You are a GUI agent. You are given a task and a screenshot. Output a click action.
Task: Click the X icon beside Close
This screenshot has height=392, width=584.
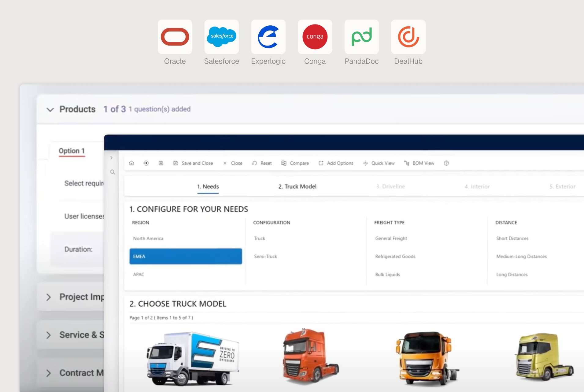pyautogui.click(x=225, y=163)
